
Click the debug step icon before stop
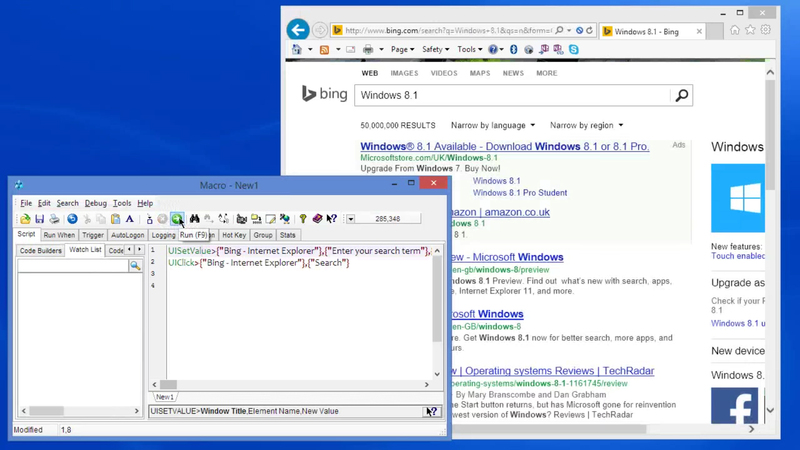[149, 219]
